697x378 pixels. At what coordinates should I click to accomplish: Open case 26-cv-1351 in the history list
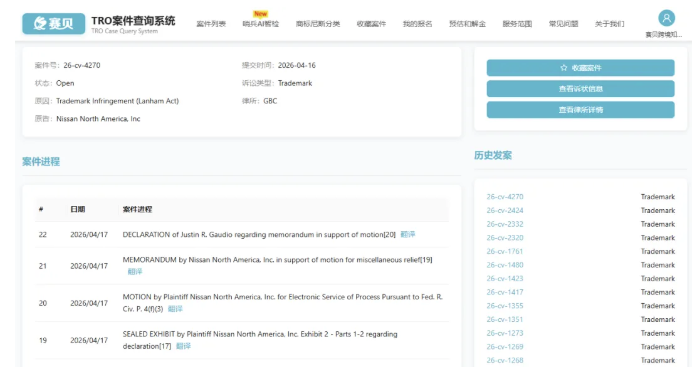[505, 319]
